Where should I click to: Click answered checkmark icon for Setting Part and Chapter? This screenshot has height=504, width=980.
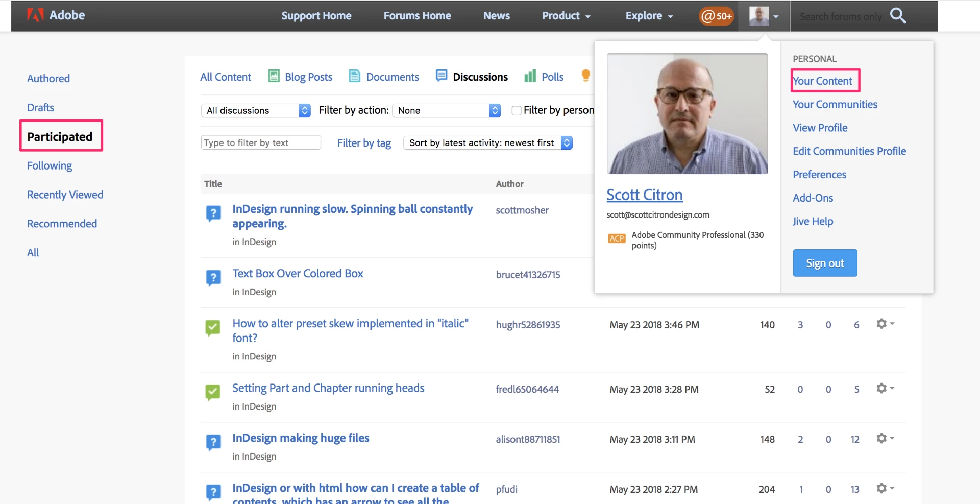[213, 392]
